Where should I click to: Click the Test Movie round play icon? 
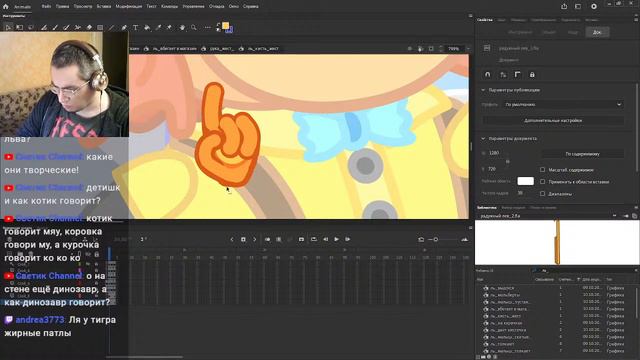click(x=594, y=6)
